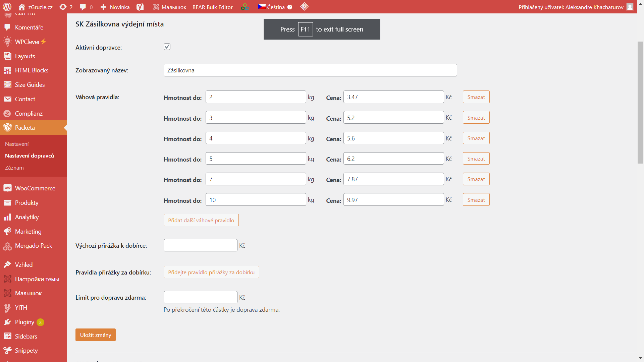Screen dimensions: 644x362
Task: Delete the 4 kg weight rule with Smazat
Action: (476, 138)
